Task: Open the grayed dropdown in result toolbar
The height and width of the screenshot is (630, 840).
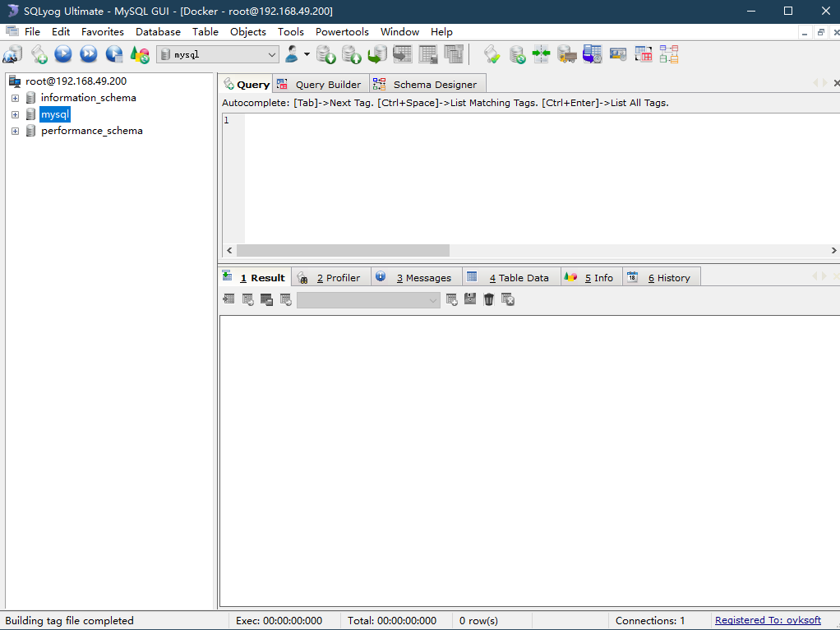Action: point(368,299)
